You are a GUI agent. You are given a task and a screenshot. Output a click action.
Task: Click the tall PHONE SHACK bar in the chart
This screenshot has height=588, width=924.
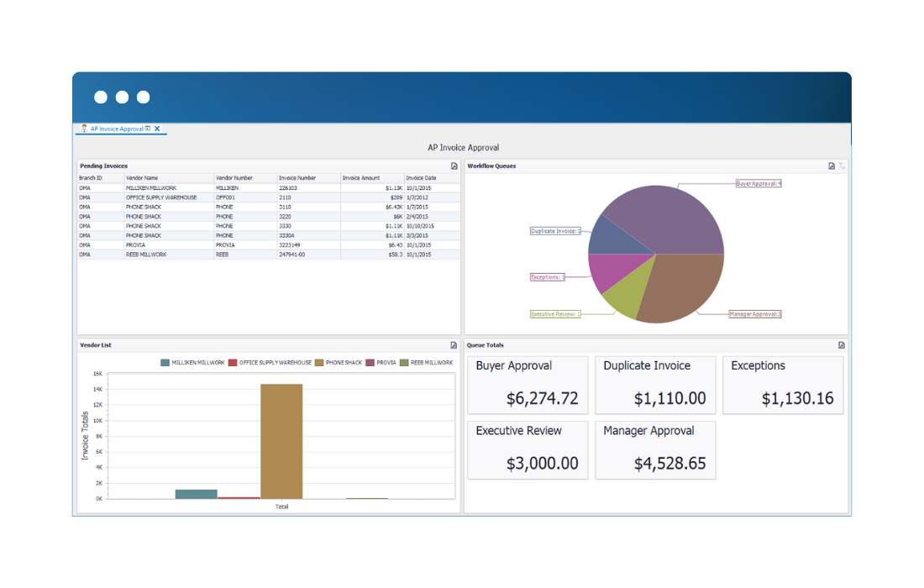(x=281, y=441)
